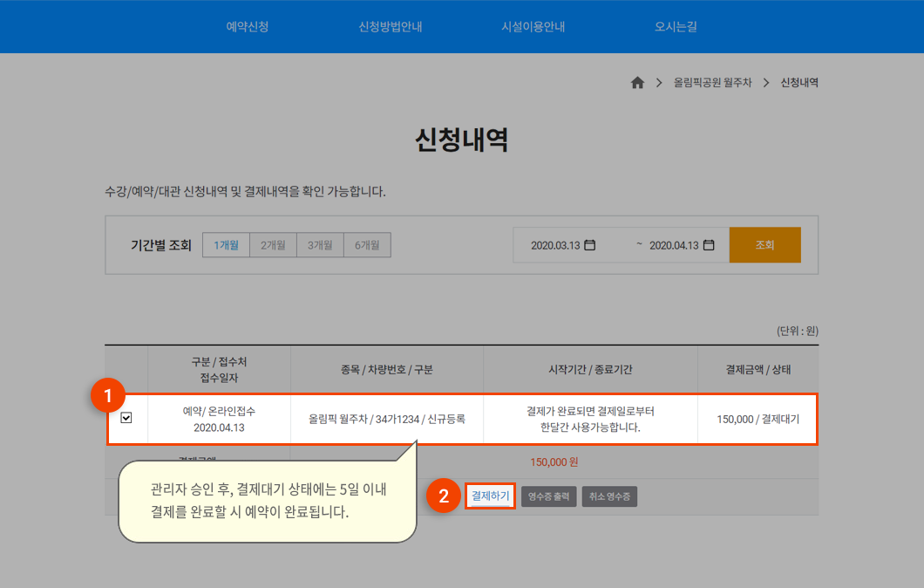Click the 결제가 완료되면 결제일로부터 period cell
Viewport: 924px width, 588px height.
pyautogui.click(x=590, y=420)
